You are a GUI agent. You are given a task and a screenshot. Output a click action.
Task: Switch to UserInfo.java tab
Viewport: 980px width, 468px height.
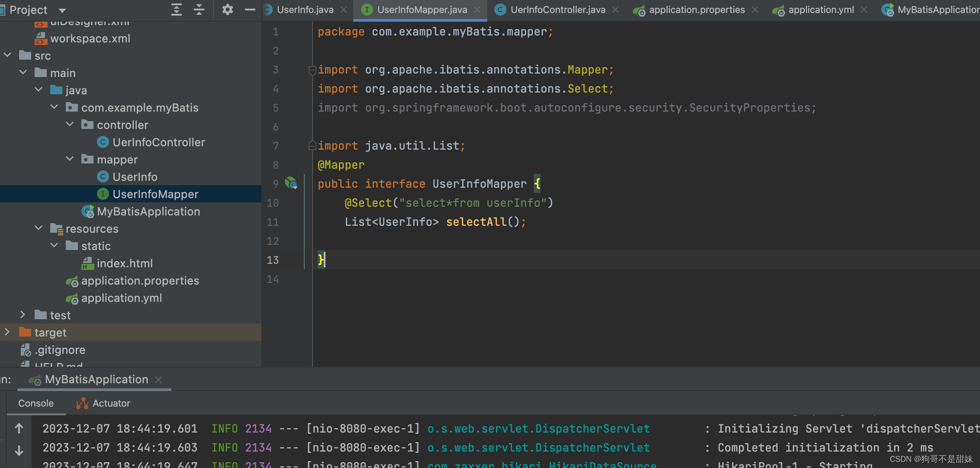(x=305, y=10)
